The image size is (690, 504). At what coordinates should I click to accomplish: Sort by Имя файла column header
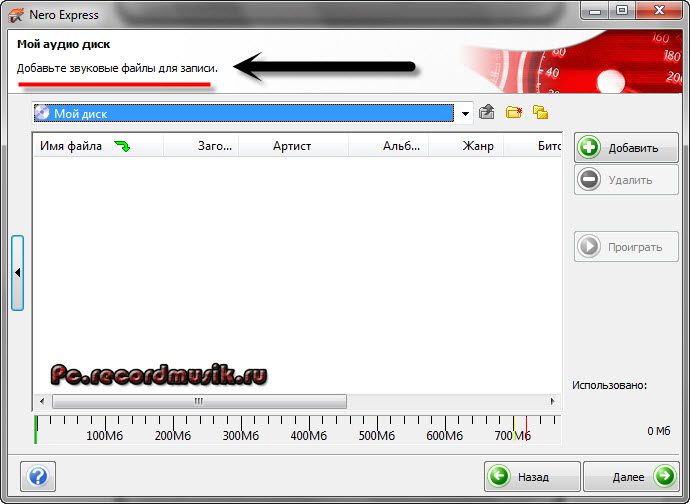[98, 146]
